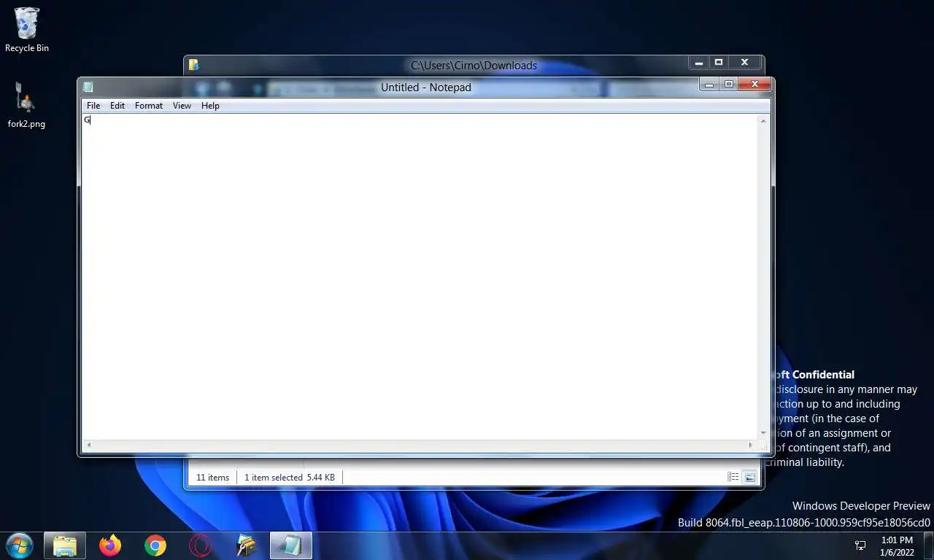Switch Downloads window to large icons view

pyautogui.click(x=749, y=477)
